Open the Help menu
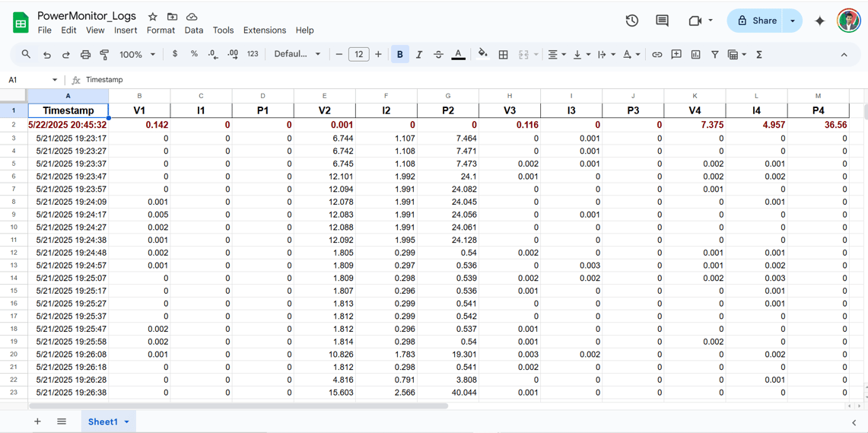Viewport: 868px width, 433px height. 304,30
